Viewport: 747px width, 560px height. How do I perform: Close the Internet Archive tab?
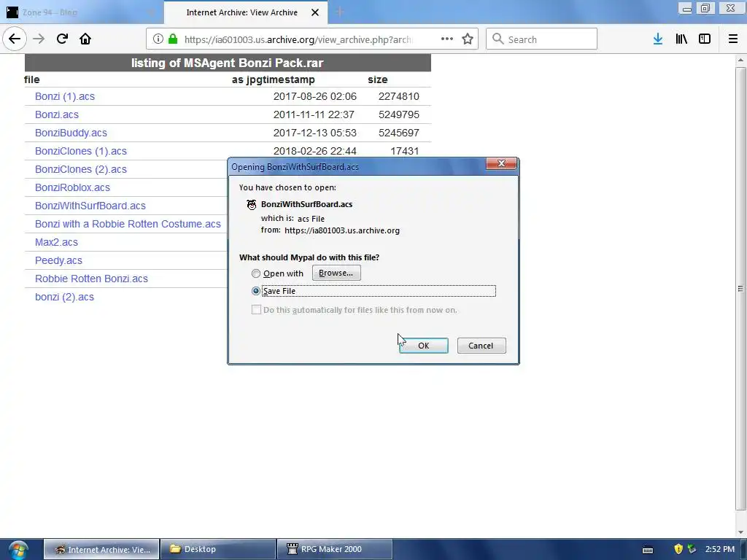click(315, 12)
